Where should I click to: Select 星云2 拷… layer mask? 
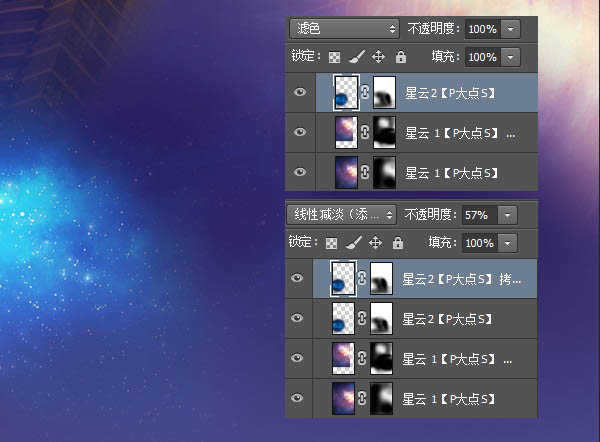381,278
